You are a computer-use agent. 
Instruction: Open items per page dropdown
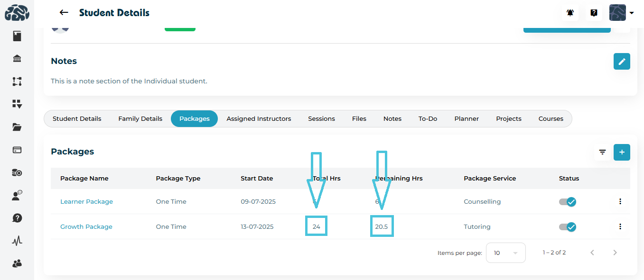click(x=505, y=253)
